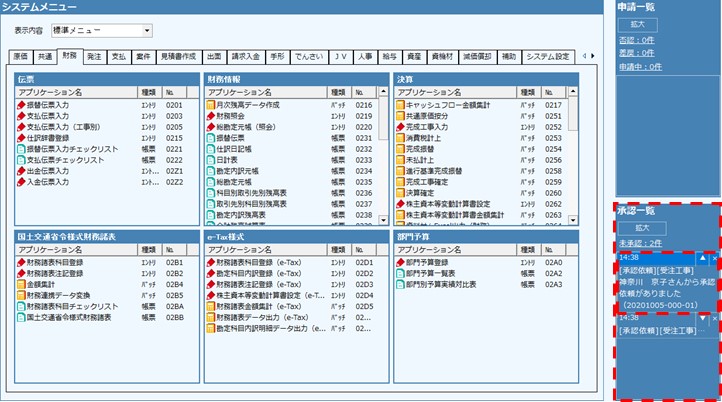Expand second 承認依頼 notification with down arrow
The image size is (722, 402).
pyautogui.click(x=702, y=317)
